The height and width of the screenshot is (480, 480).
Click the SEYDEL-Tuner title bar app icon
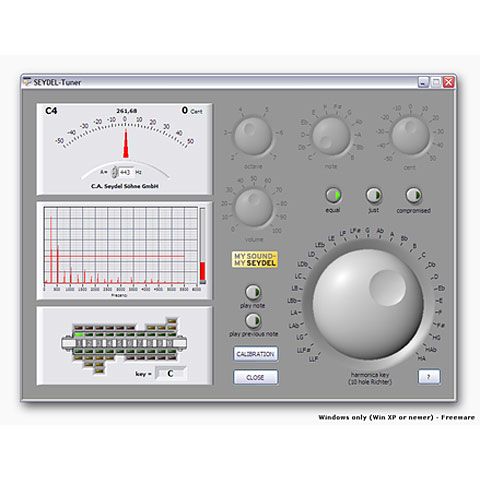click(x=27, y=82)
